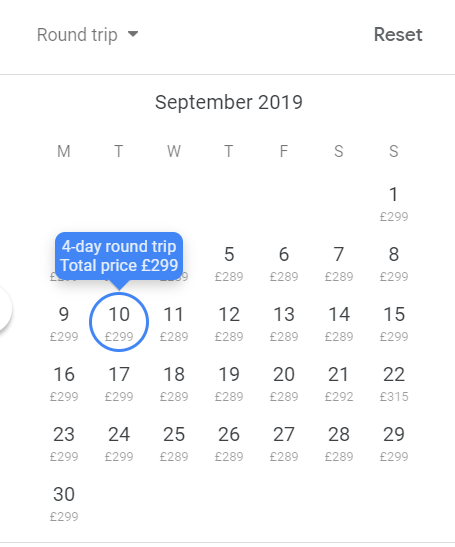Select September 10 circled date
455x547 pixels.
coord(119,322)
